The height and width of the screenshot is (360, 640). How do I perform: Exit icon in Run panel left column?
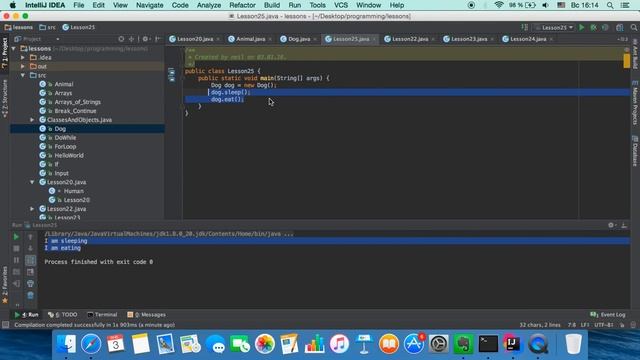coord(16,283)
